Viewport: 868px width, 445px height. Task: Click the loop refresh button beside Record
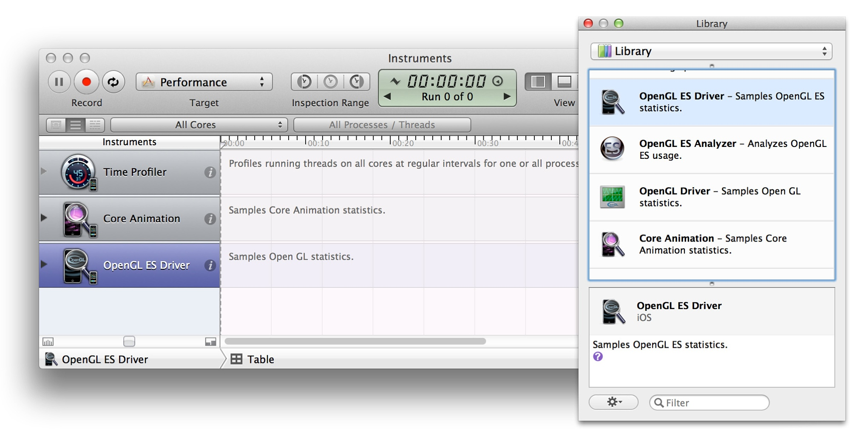coord(113,82)
